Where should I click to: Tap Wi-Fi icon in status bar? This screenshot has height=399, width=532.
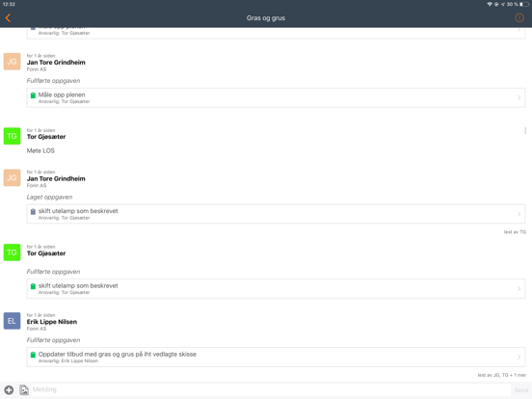(490, 4)
